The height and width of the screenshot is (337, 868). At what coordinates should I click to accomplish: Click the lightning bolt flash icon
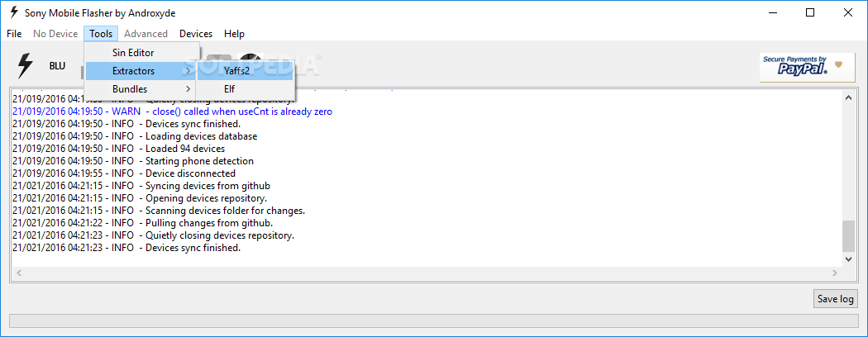[24, 66]
